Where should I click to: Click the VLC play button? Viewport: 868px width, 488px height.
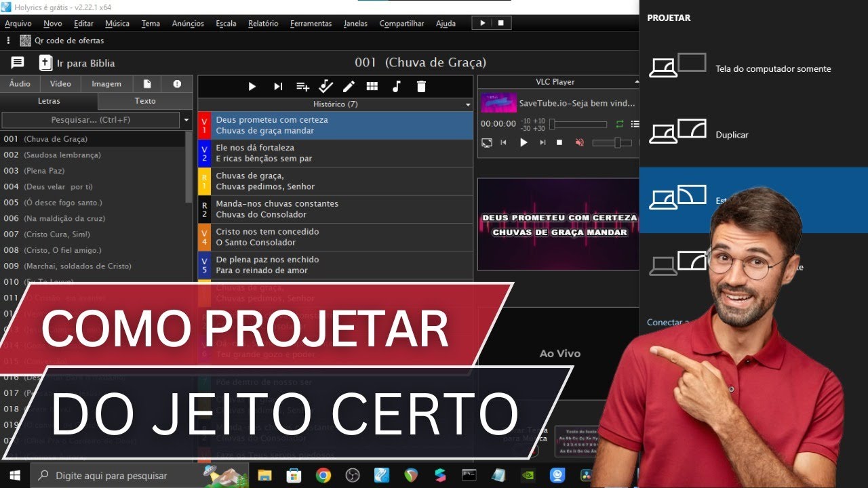pos(523,142)
